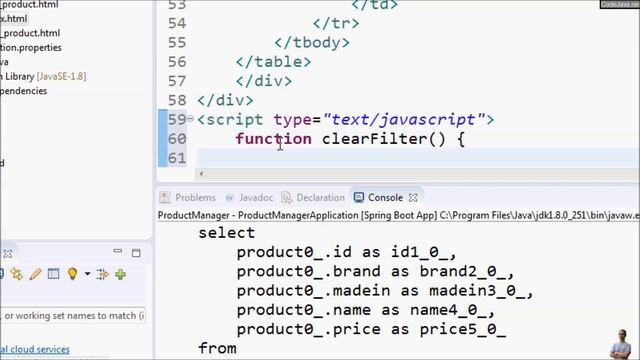
Task: Click the console-window icon in the lower-left toolbar
Action: tap(53, 274)
